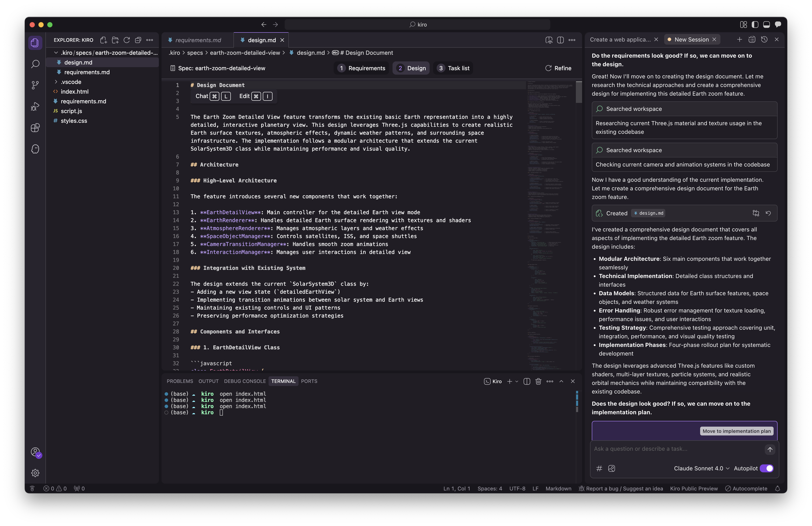Open terminal more actions menu

pos(550,381)
